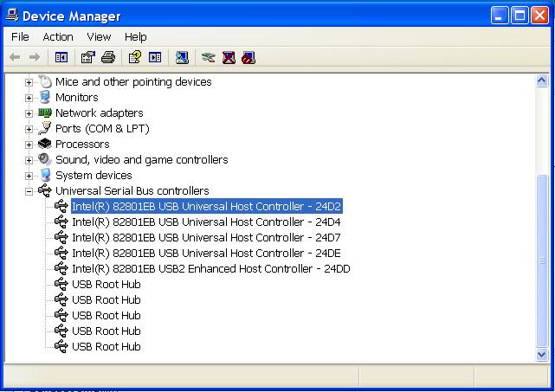The width and height of the screenshot is (555, 392).
Task: Close the Device Manager window
Action: (x=539, y=16)
